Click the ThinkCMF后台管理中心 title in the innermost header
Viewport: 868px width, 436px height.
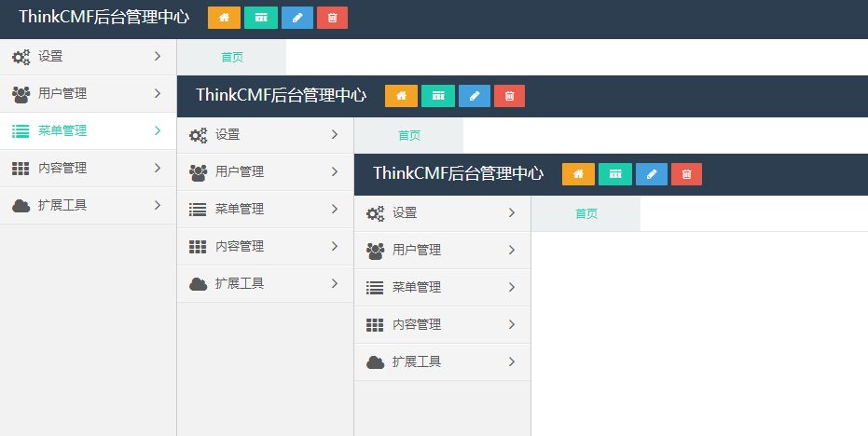click(459, 173)
